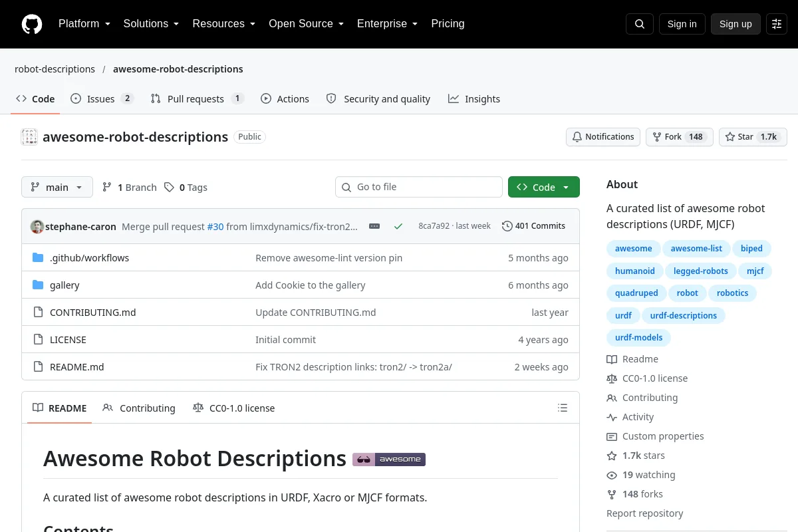
Task: Select the CC0-1.0 license tab
Action: [233, 408]
